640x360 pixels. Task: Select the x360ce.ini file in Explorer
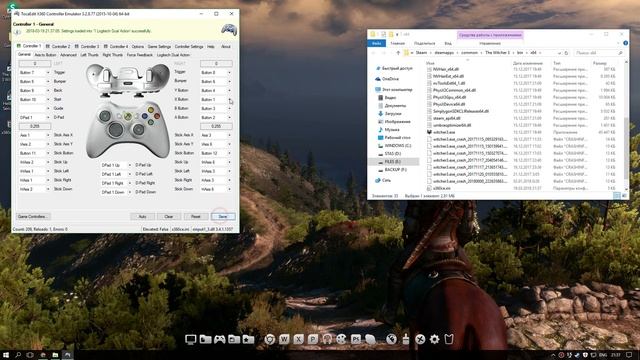[x=442, y=188]
